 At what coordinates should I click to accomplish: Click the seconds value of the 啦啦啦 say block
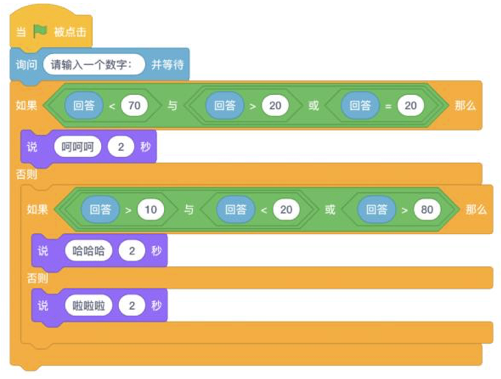[x=132, y=305]
